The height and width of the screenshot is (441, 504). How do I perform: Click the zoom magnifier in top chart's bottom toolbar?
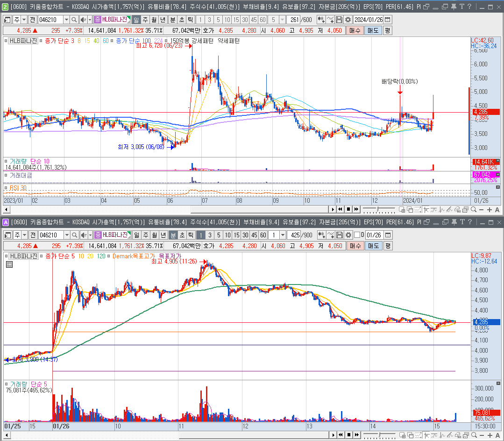474,210
